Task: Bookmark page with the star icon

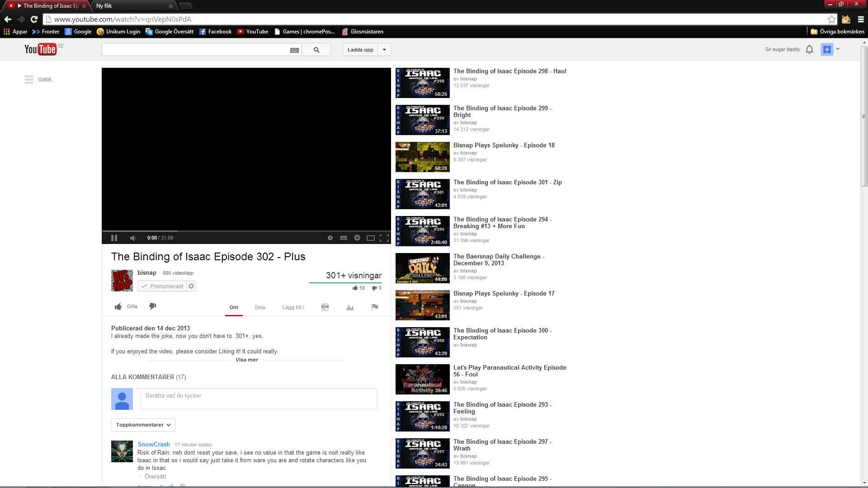Action: [831, 19]
